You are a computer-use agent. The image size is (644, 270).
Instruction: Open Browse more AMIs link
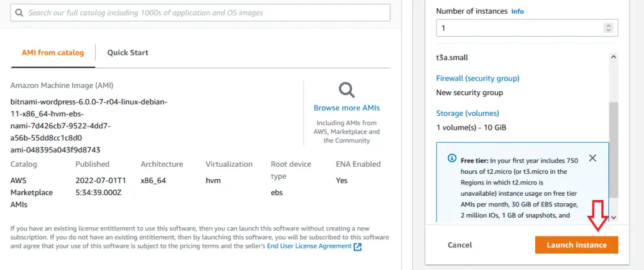point(347,108)
